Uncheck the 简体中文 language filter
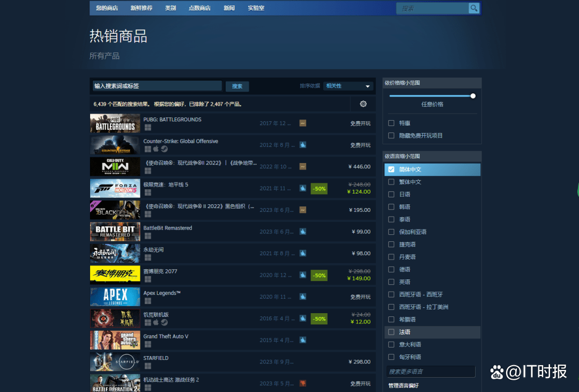Image resolution: width=579 pixels, height=392 pixels. [x=391, y=169]
